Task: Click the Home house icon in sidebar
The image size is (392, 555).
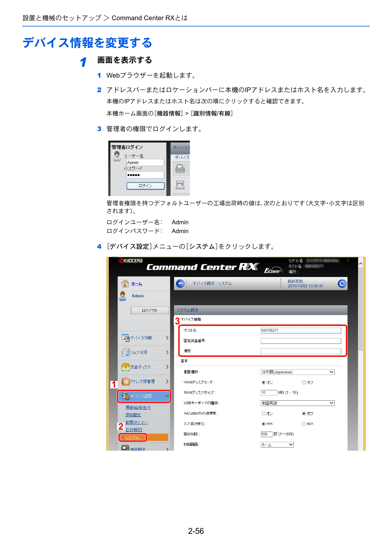Action: pos(125,283)
